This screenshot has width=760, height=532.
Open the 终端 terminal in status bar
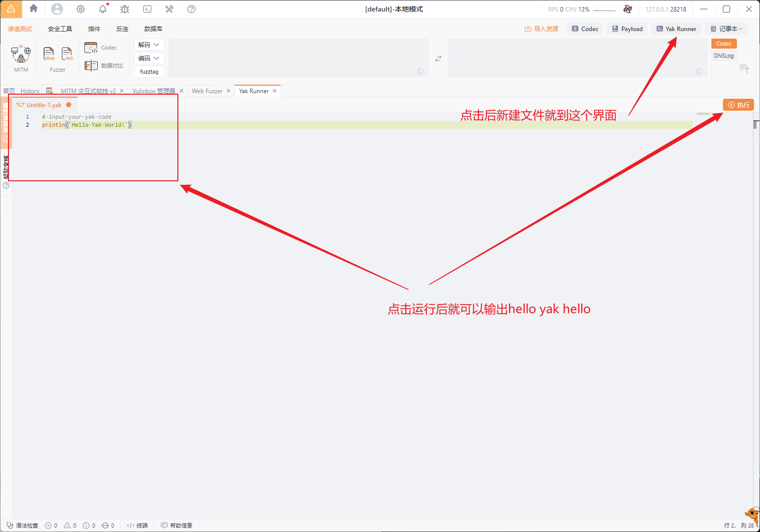137,525
